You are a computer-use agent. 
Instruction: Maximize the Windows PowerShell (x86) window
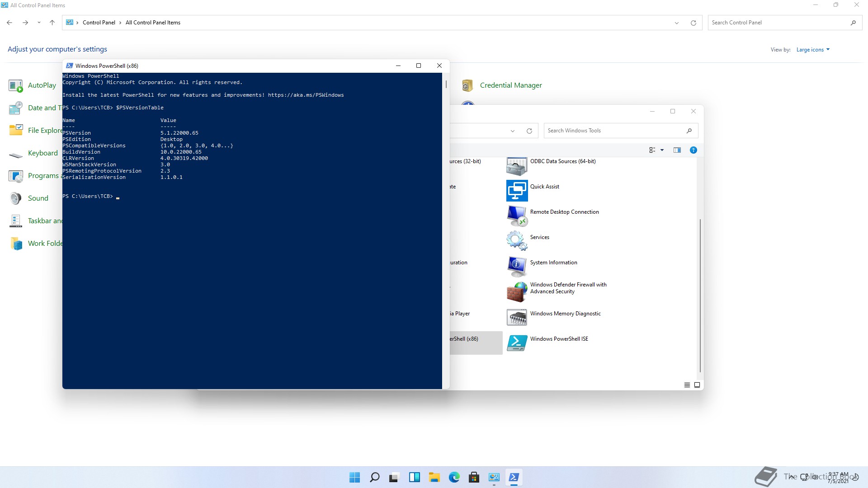coord(419,66)
